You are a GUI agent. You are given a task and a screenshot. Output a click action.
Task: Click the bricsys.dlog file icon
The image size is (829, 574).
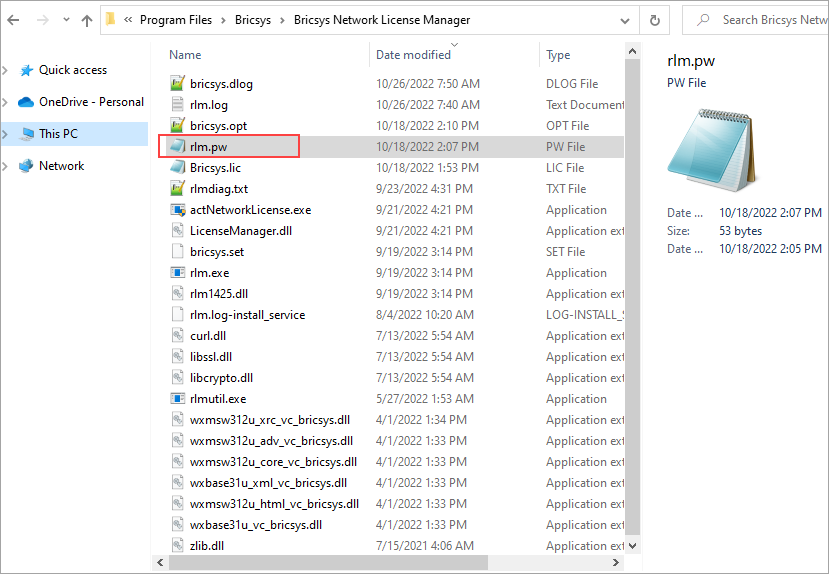click(177, 84)
